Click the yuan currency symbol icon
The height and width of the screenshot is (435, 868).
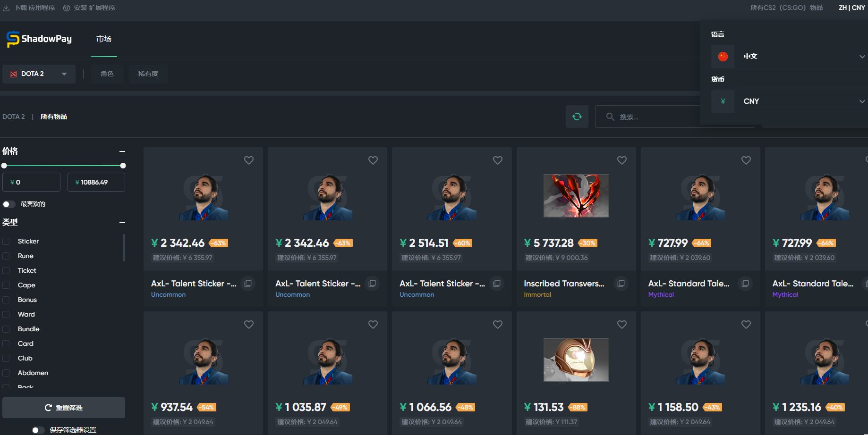coord(723,101)
